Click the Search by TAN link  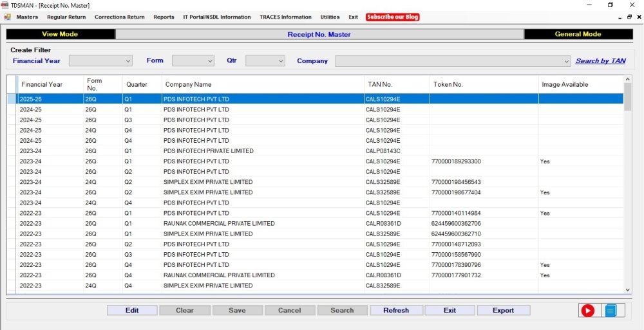pyautogui.click(x=600, y=60)
